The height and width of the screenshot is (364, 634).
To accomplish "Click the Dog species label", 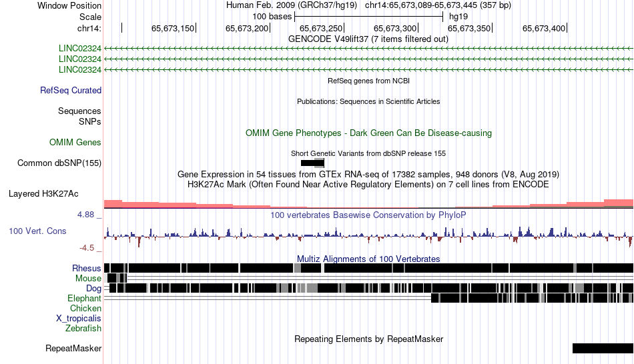I will tap(93, 289).
